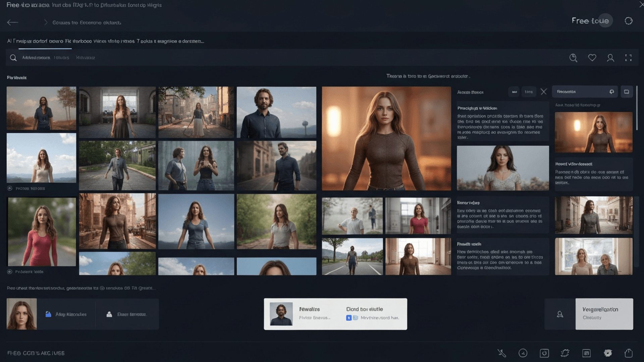Select the warm-lit woman thumbnail in right panel
Image resolution: width=644 pixels, height=362 pixels.
click(594, 132)
